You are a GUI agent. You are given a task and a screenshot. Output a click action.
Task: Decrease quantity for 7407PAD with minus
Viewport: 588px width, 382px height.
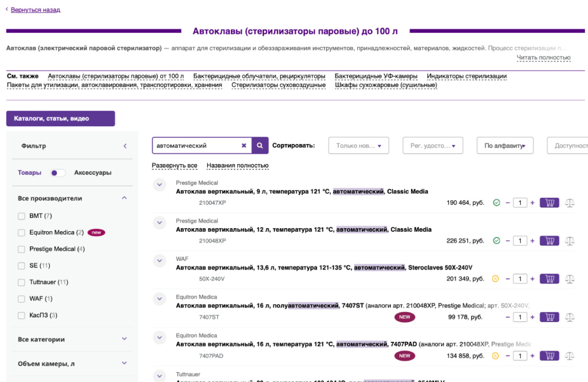[508, 356]
